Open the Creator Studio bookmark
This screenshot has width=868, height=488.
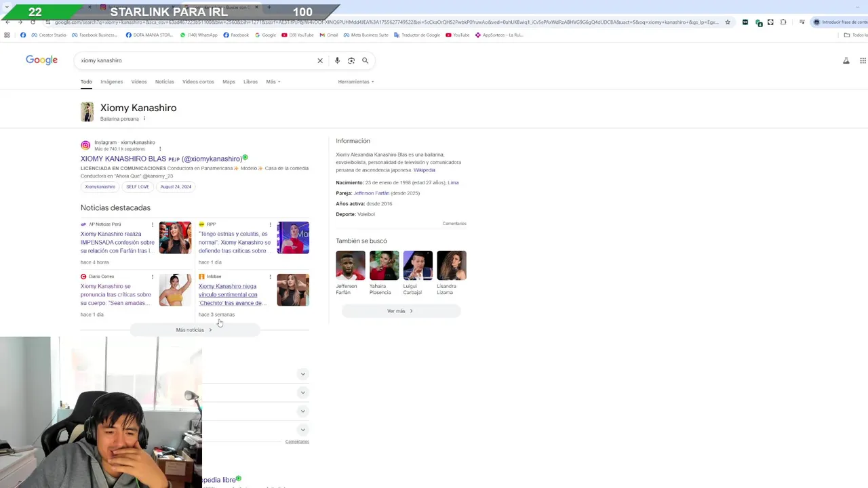(x=49, y=35)
